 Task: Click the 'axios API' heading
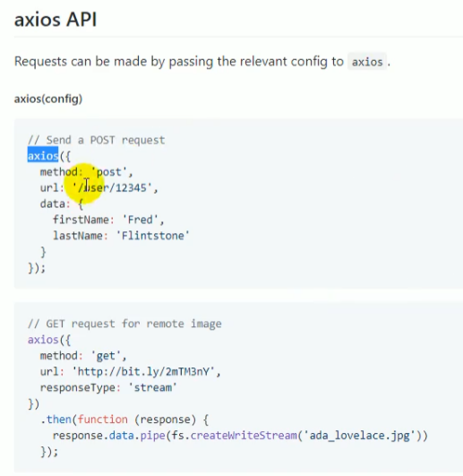click(x=56, y=20)
